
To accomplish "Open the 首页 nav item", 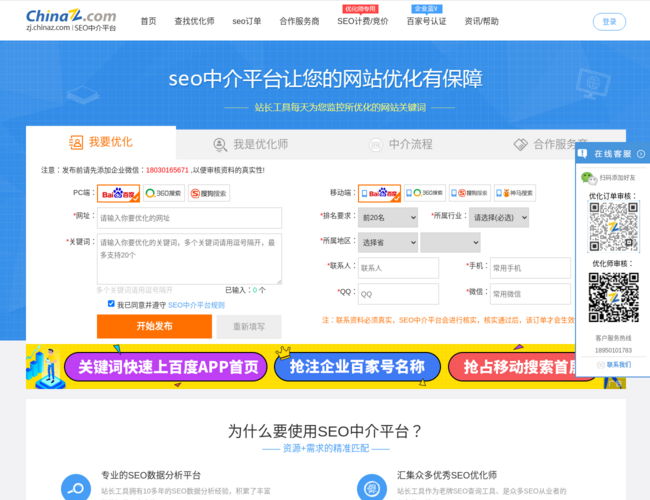I will (x=148, y=21).
